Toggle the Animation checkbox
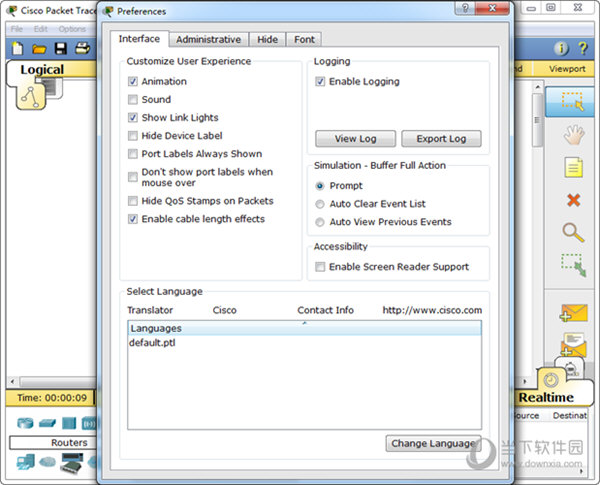 pyautogui.click(x=133, y=82)
